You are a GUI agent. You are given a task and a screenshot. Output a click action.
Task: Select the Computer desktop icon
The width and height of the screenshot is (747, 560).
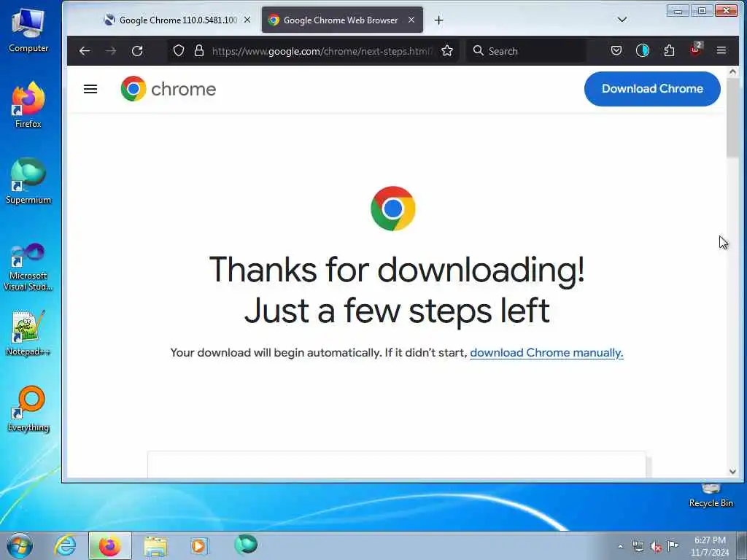click(28, 31)
